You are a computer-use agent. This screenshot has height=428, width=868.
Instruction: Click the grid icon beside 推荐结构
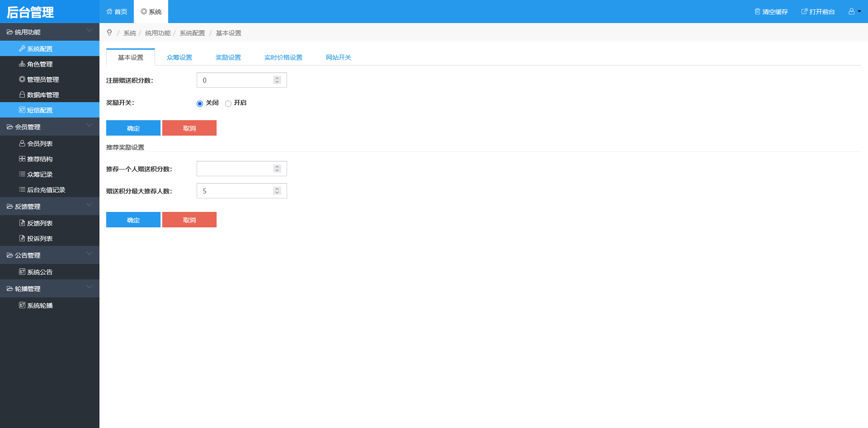(22, 159)
